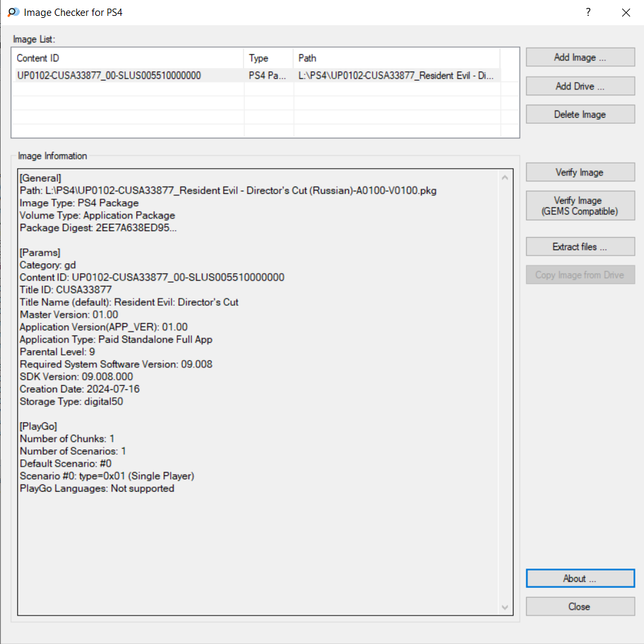
Task: Click the 'Content ID: UP0102-CUSA33877' info line
Action: tap(152, 277)
